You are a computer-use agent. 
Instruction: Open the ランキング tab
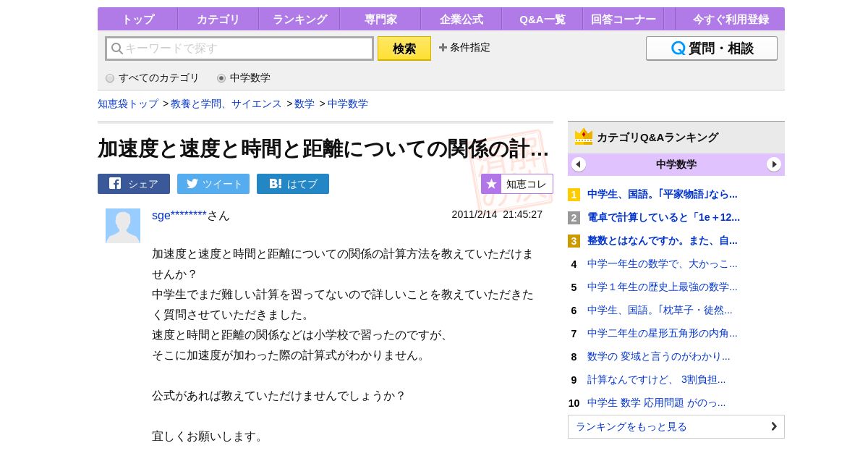pyautogui.click(x=299, y=20)
